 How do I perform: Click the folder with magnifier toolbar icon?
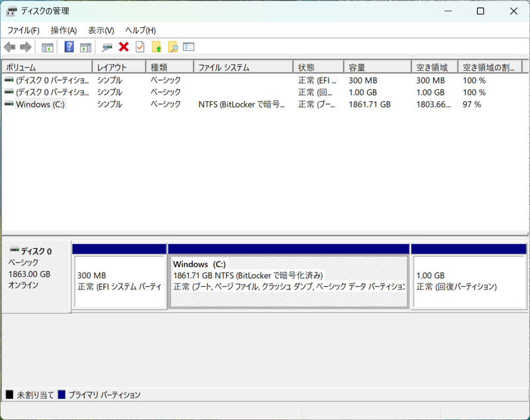(174, 46)
